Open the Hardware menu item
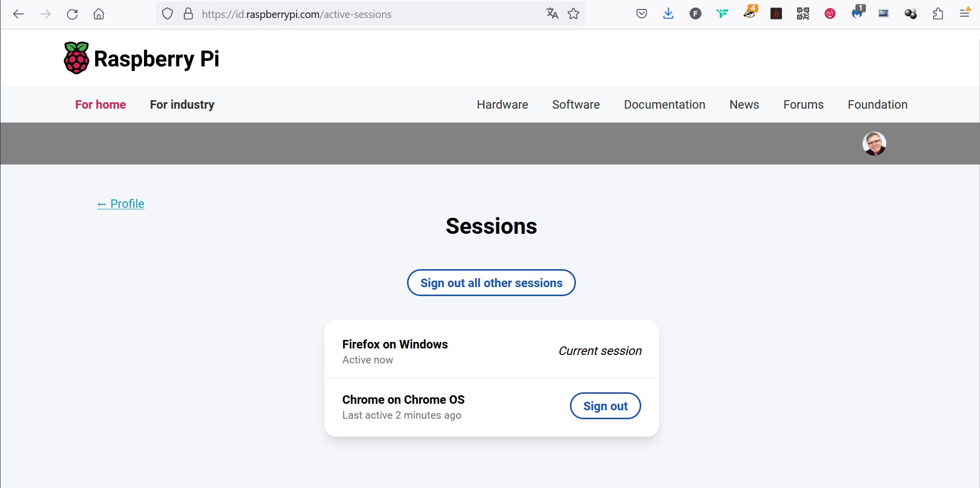Screen dimensions: 980x488 pyautogui.click(x=502, y=105)
